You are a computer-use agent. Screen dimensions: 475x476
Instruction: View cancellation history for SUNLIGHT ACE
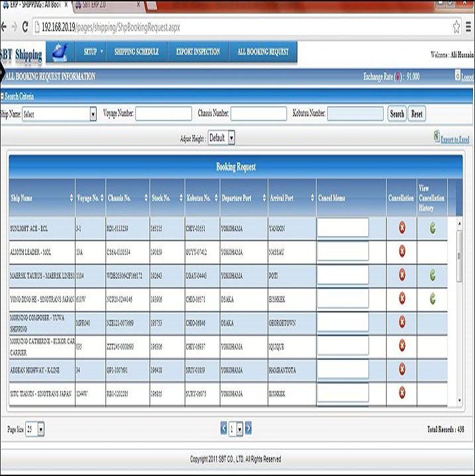(433, 228)
